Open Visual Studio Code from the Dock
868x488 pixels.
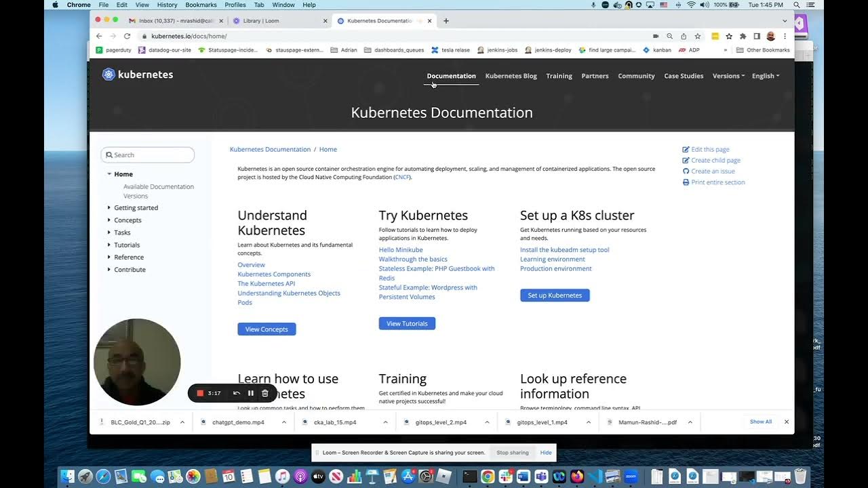(x=595, y=476)
